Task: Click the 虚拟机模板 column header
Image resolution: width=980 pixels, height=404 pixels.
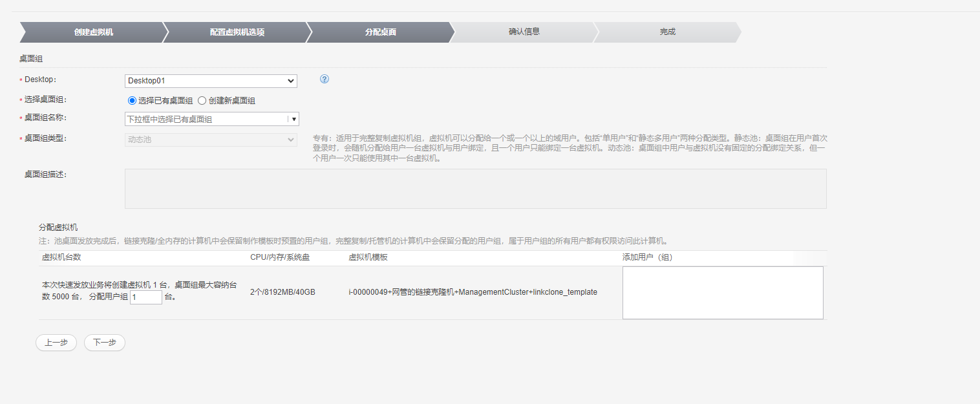Action: pos(368,257)
